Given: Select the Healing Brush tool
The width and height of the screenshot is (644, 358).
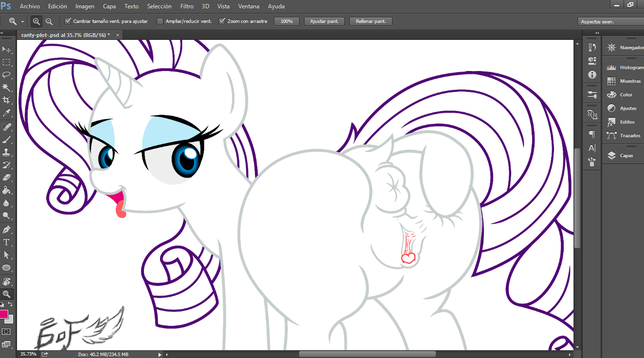Looking at the screenshot, I should click(7, 127).
